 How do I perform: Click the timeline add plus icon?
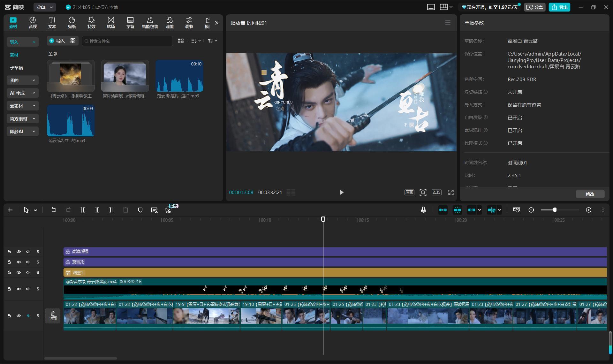tap(10, 210)
